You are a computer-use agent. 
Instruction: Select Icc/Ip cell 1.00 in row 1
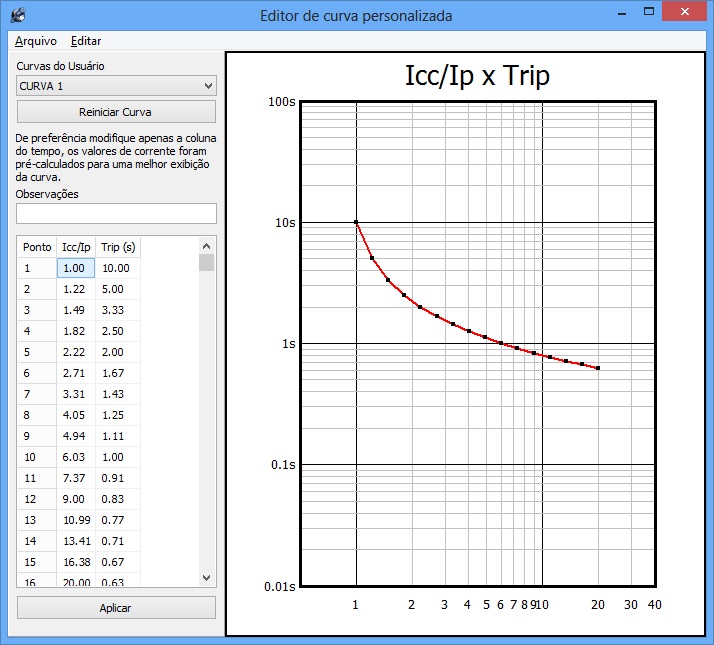pyautogui.click(x=76, y=268)
